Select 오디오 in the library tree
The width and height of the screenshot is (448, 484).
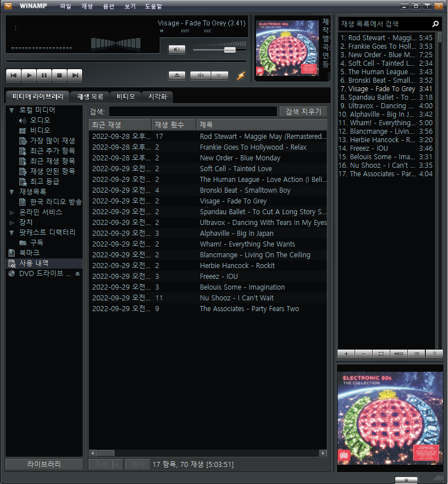(40, 120)
